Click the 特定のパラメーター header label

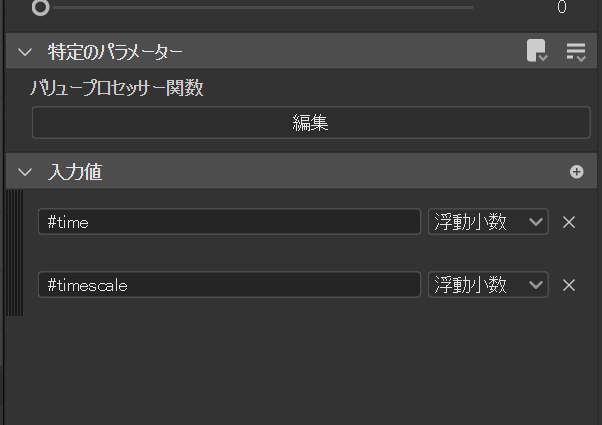point(115,52)
